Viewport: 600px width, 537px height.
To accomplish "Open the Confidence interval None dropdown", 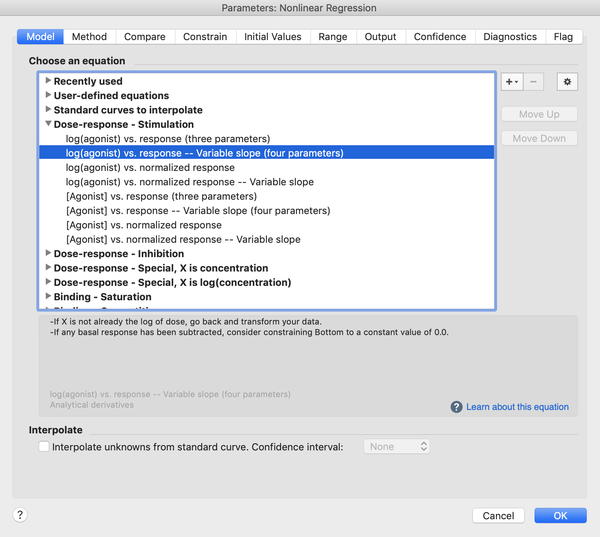I will click(x=397, y=447).
